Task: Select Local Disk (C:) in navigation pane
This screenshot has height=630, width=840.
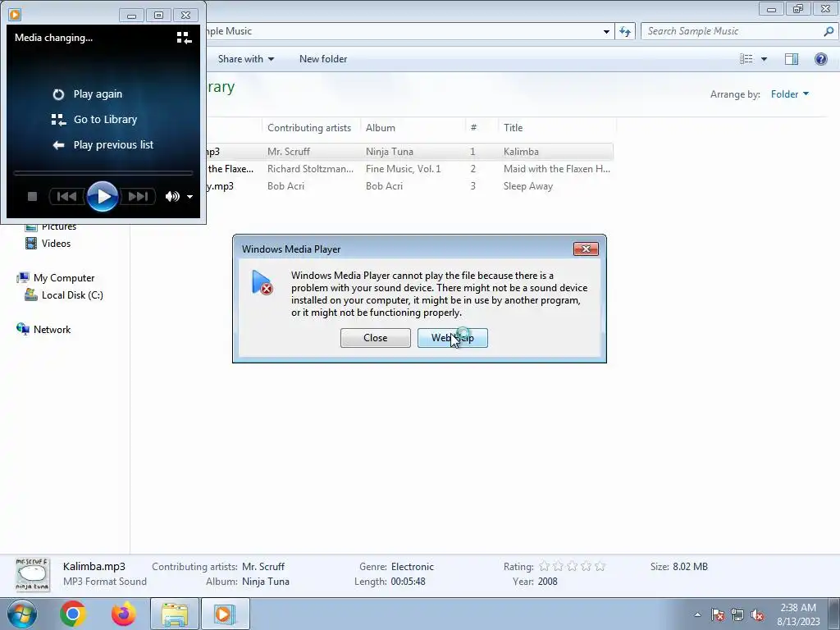Action: pyautogui.click(x=72, y=295)
